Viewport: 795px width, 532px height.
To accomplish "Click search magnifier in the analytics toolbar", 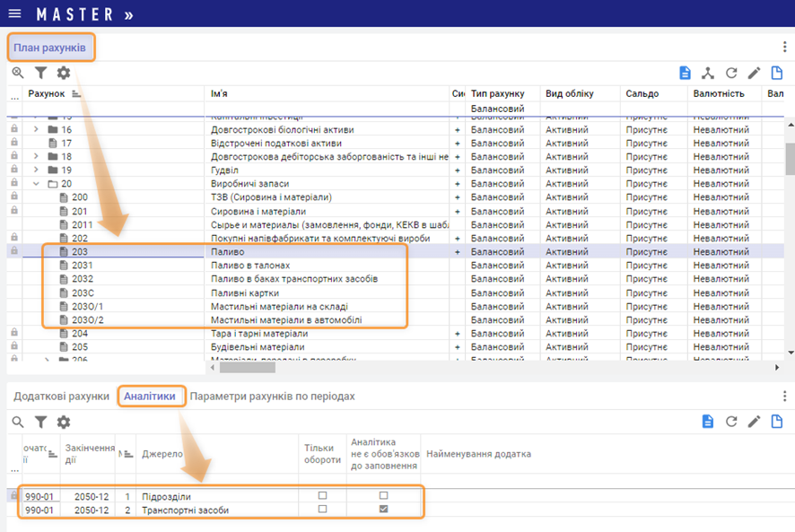I will pos(18,422).
